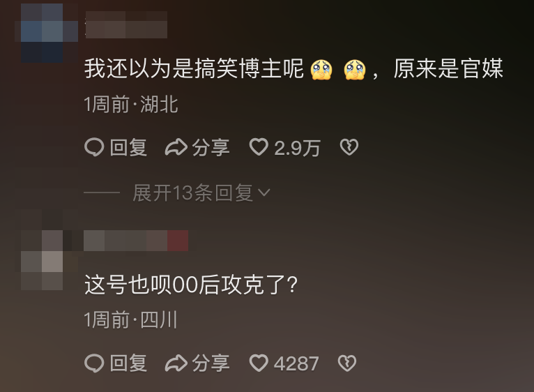Open first commenter's blurred username
This screenshot has height=392, width=534.
tap(126, 24)
